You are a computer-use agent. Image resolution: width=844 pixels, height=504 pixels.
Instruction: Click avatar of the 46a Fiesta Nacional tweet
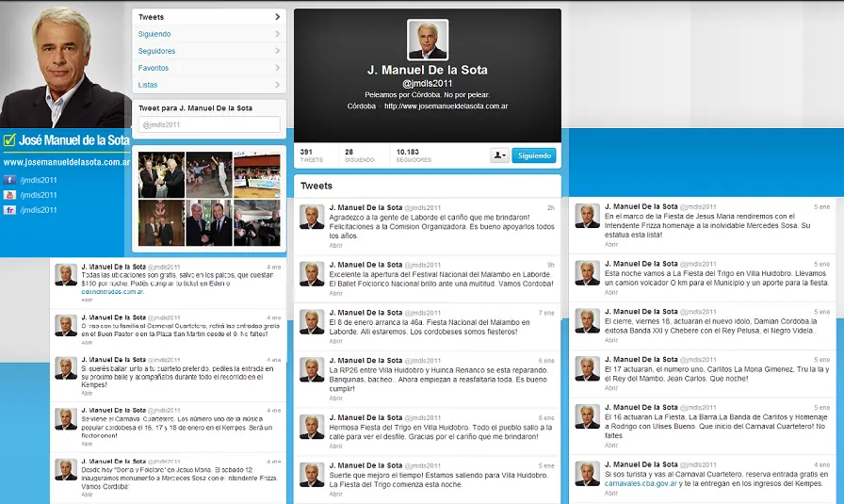(x=312, y=322)
